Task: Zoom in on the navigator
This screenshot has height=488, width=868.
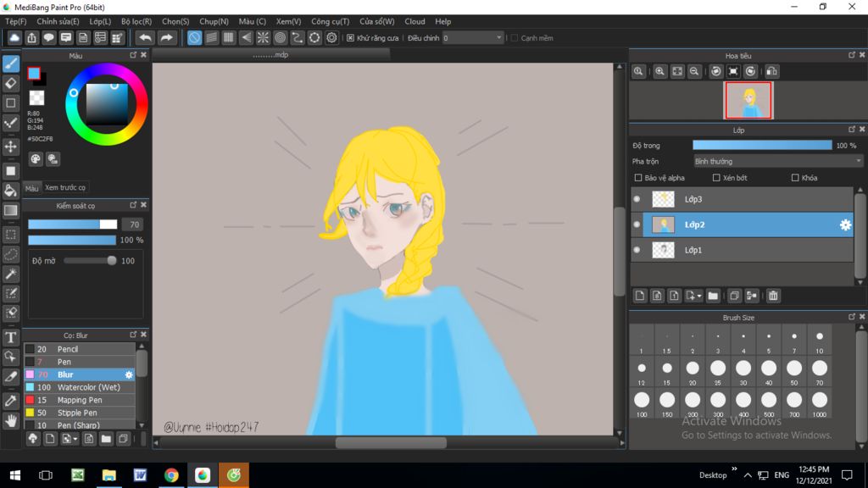Action: click(659, 71)
